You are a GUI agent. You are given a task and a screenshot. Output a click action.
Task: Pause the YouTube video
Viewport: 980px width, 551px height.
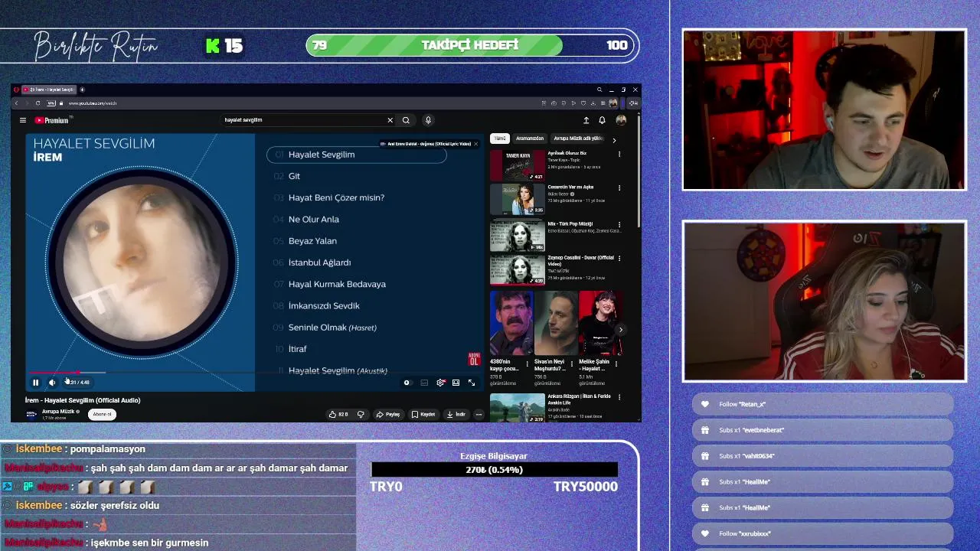[35, 383]
